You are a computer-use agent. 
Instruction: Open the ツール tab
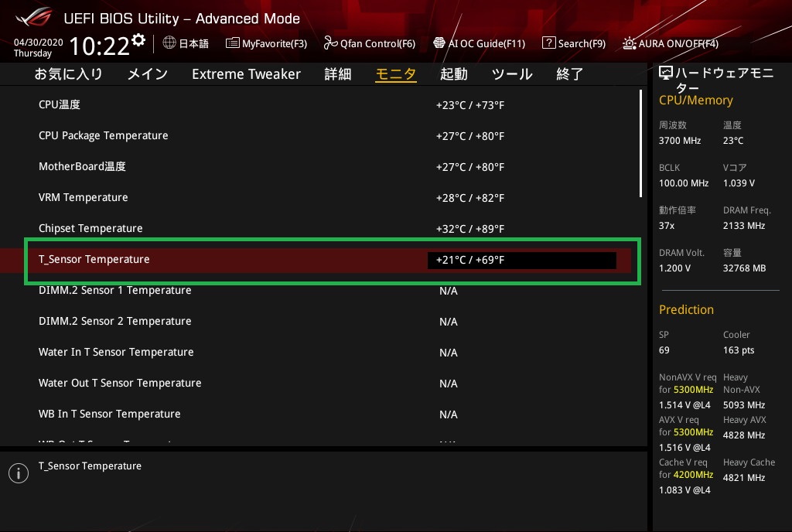pyautogui.click(x=512, y=74)
